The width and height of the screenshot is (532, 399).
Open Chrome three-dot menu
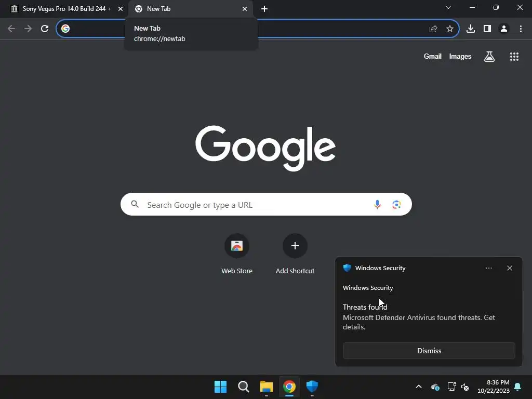521,29
